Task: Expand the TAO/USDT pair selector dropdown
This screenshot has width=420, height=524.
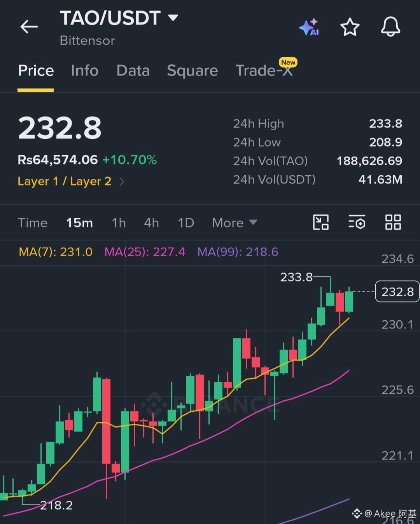Action: tap(173, 18)
